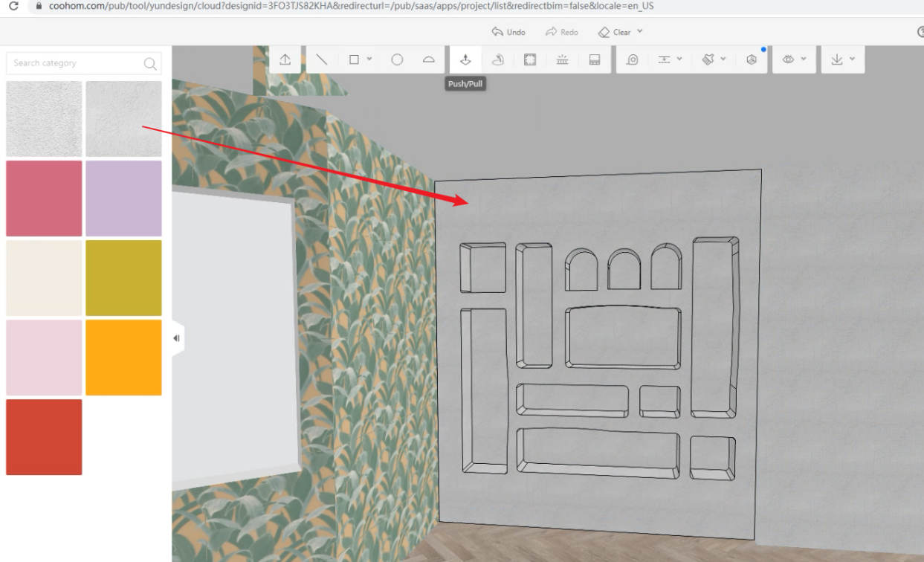Click the Redo button
This screenshot has height=562, width=924.
click(561, 32)
